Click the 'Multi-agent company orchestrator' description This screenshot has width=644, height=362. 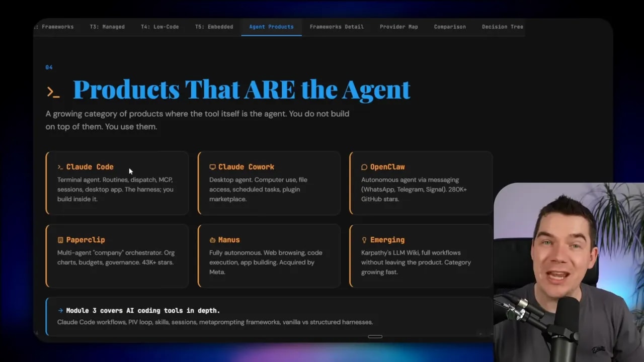116,257
